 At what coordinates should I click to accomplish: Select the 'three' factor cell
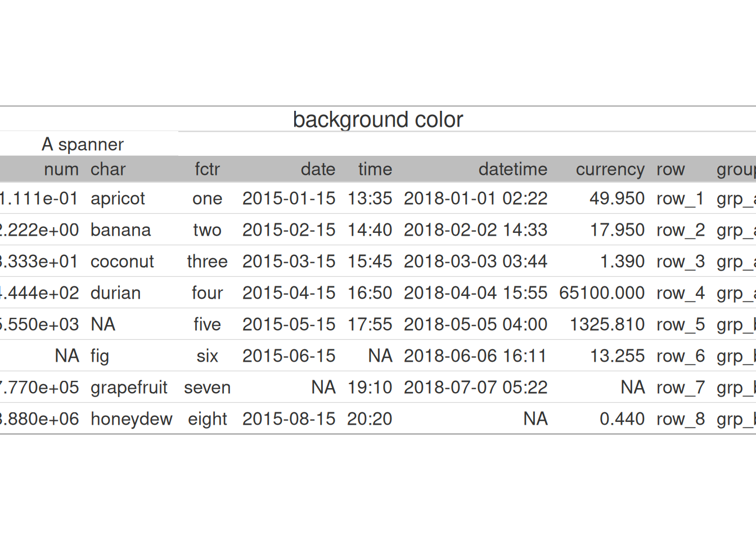coord(207,262)
